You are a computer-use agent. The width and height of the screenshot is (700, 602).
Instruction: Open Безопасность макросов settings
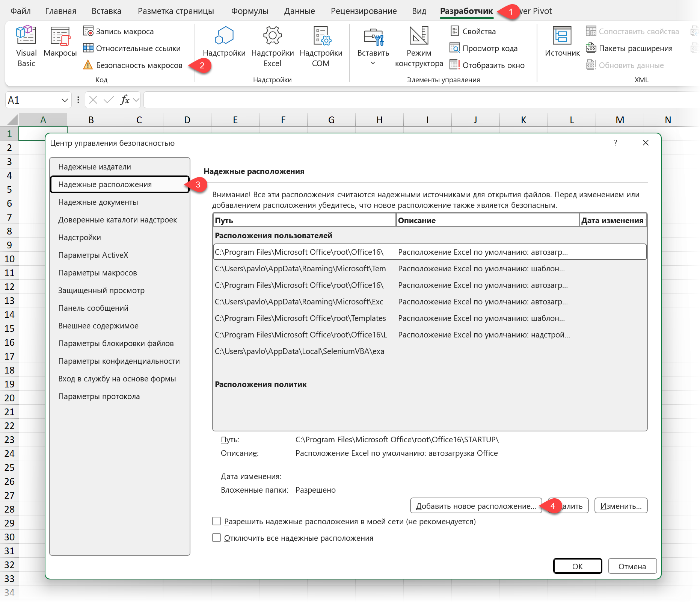(133, 65)
